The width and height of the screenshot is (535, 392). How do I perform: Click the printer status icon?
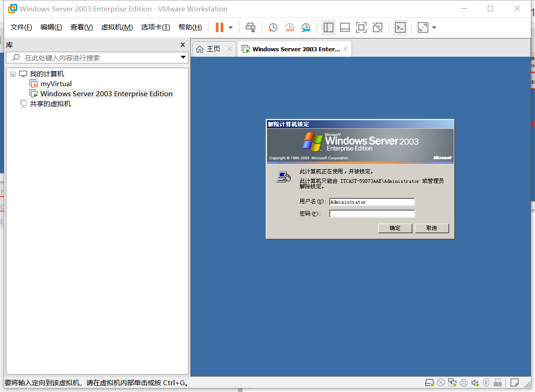click(464, 383)
